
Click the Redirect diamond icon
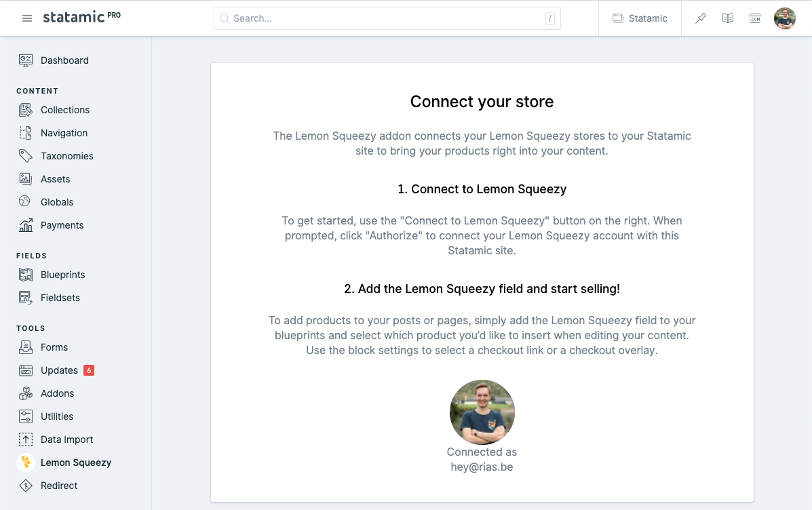(x=25, y=486)
